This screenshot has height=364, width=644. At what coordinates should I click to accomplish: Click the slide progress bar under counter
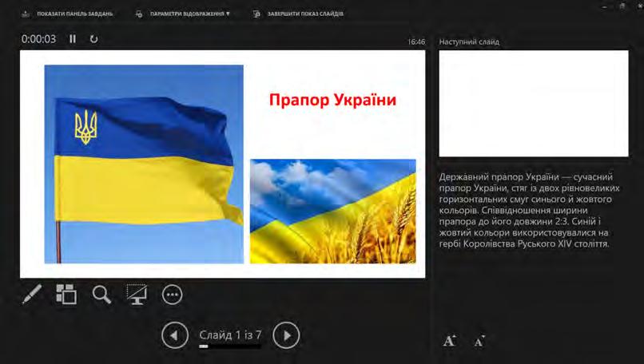point(230,346)
